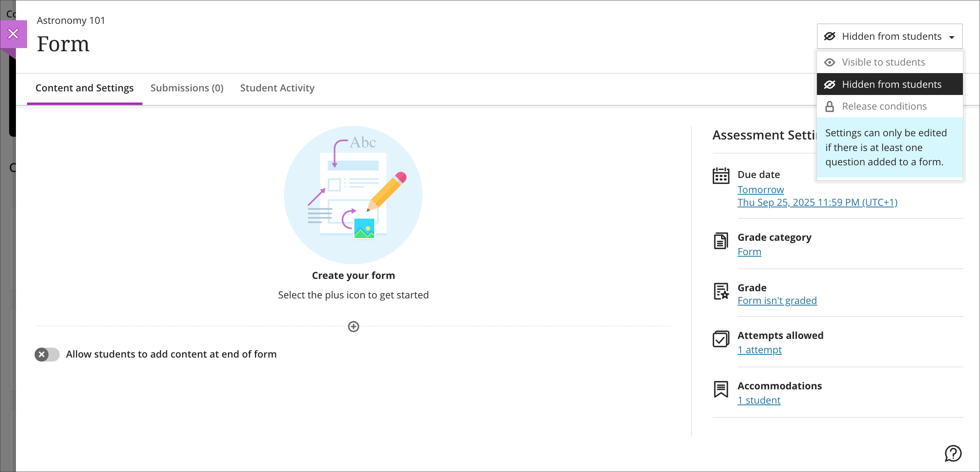Choose Hidden from students in the list

pyautogui.click(x=891, y=84)
